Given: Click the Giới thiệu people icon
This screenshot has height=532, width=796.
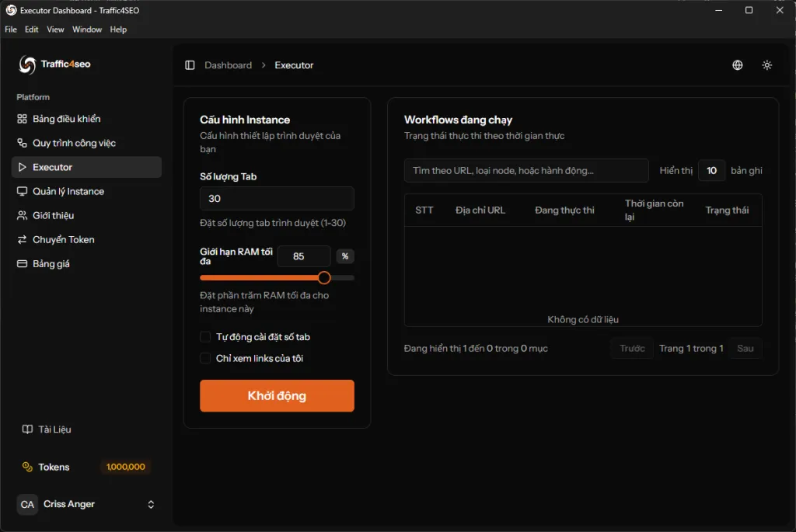Looking at the screenshot, I should (22, 216).
